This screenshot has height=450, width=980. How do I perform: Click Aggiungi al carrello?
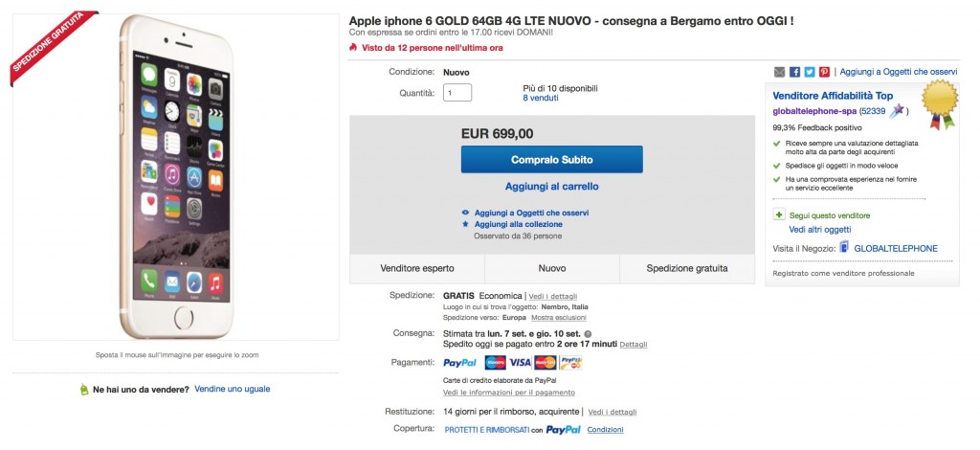(x=551, y=187)
